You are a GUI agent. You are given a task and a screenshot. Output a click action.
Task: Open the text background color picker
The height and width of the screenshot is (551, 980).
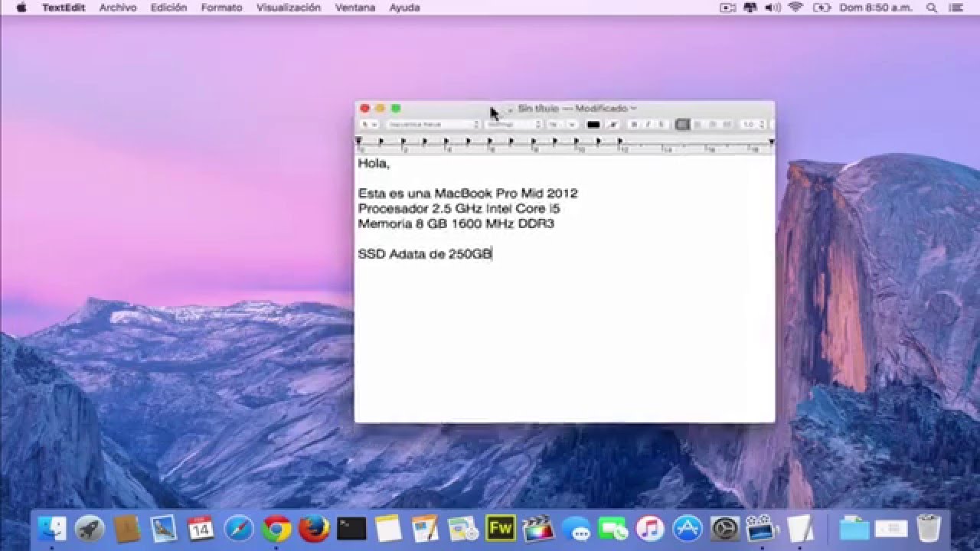(613, 124)
